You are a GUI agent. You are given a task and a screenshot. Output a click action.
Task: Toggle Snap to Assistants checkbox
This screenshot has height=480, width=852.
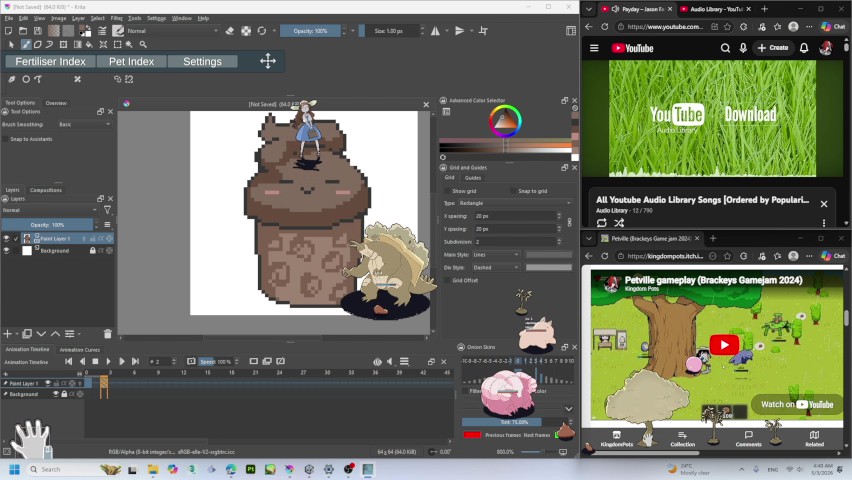(5, 139)
